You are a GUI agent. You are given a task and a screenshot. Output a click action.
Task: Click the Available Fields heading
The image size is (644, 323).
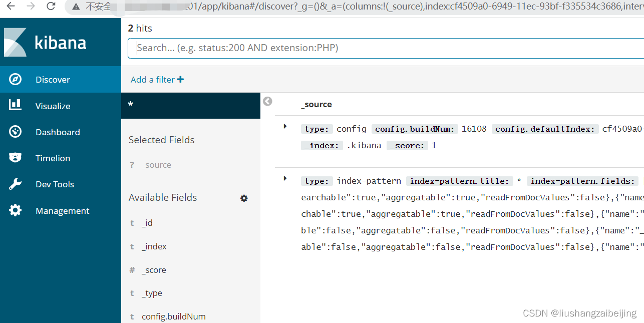click(163, 197)
